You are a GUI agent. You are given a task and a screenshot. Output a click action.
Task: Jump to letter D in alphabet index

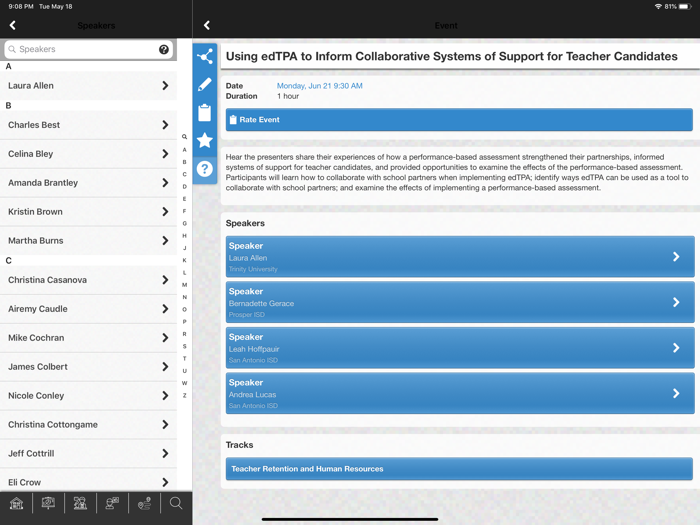pos(184,187)
